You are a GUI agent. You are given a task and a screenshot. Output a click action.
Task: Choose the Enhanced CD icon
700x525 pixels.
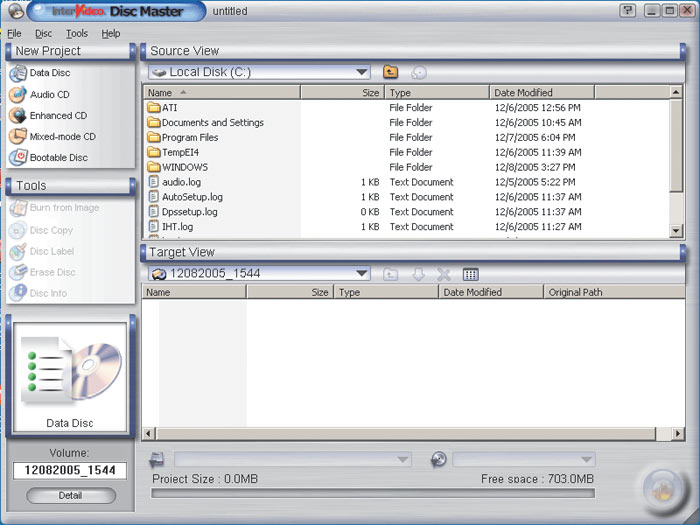point(18,116)
